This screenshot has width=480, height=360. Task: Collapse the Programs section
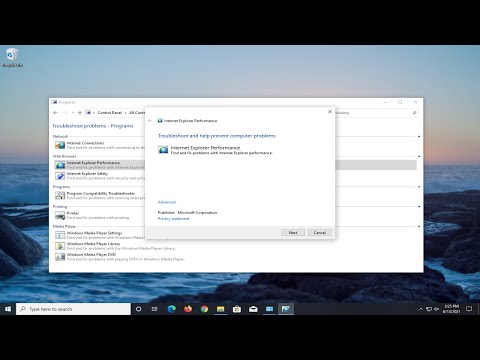[419, 187]
